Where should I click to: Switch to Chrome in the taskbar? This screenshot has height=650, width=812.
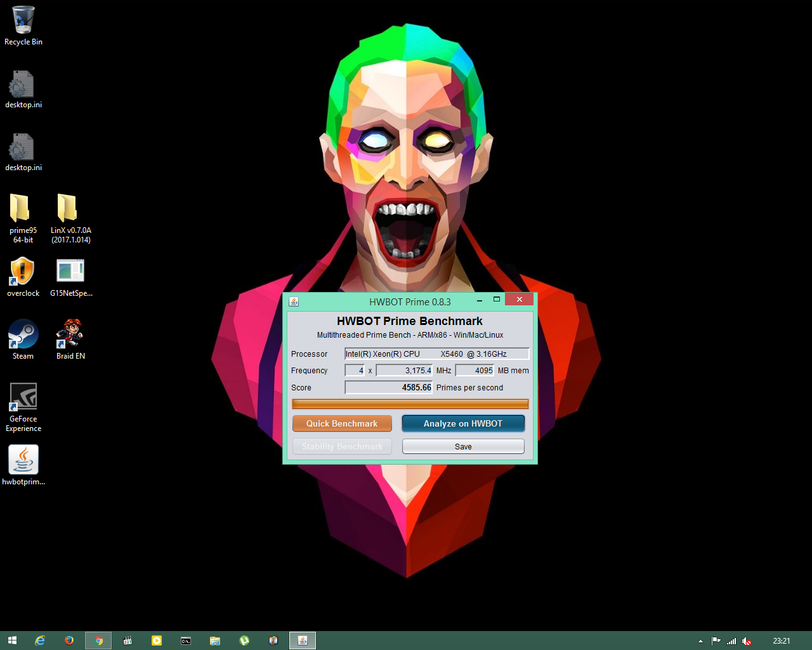(98, 640)
